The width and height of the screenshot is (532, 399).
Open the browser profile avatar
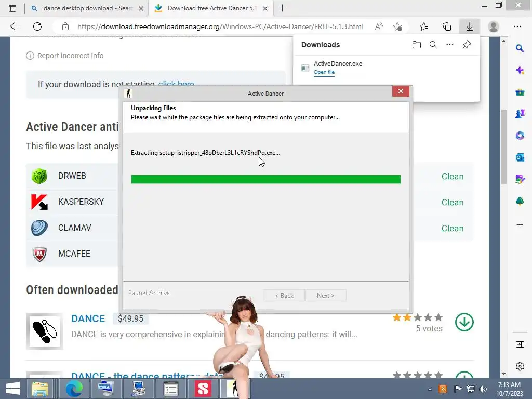pos(494,26)
